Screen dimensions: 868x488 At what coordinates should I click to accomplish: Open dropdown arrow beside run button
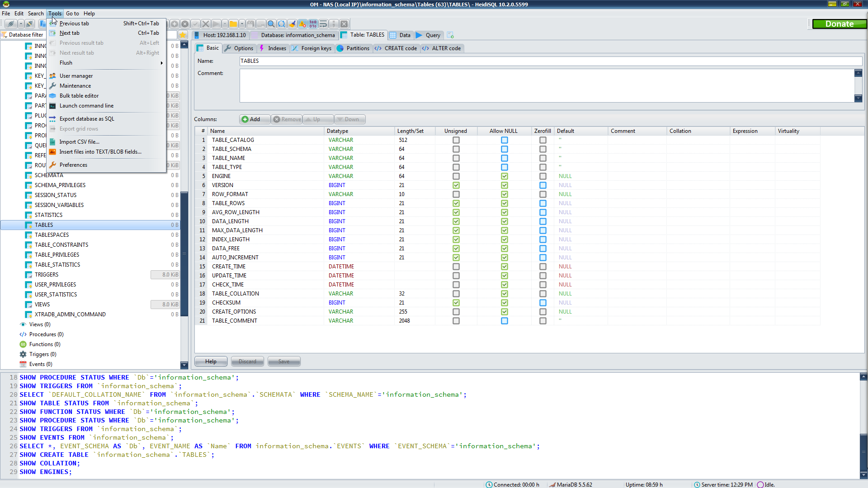click(x=225, y=24)
